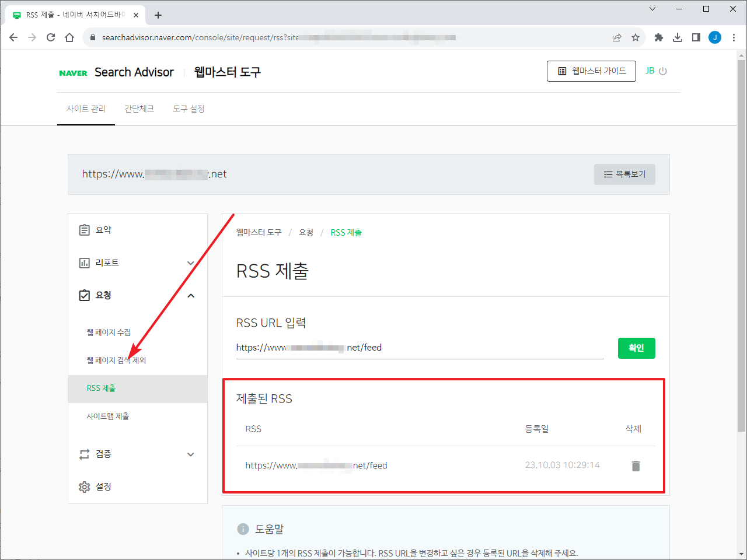Screen dimensions: 747x560
Task: Click the site URL ending in .net
Action: pyautogui.click(x=154, y=174)
